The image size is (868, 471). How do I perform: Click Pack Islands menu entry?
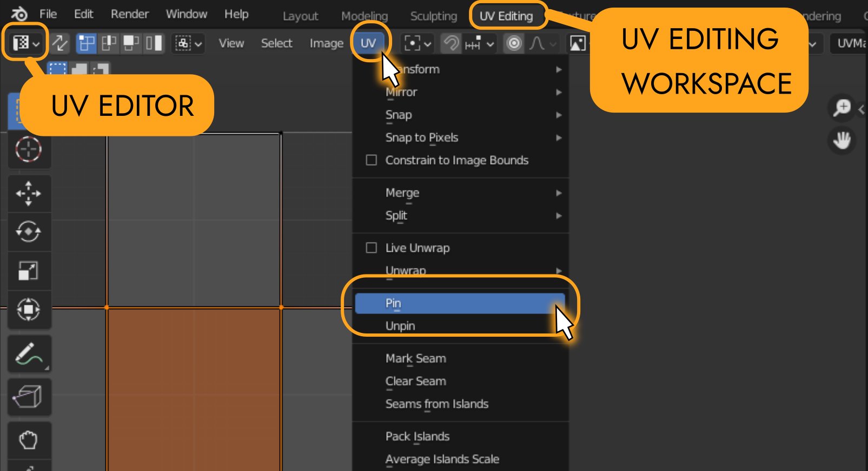(x=418, y=436)
